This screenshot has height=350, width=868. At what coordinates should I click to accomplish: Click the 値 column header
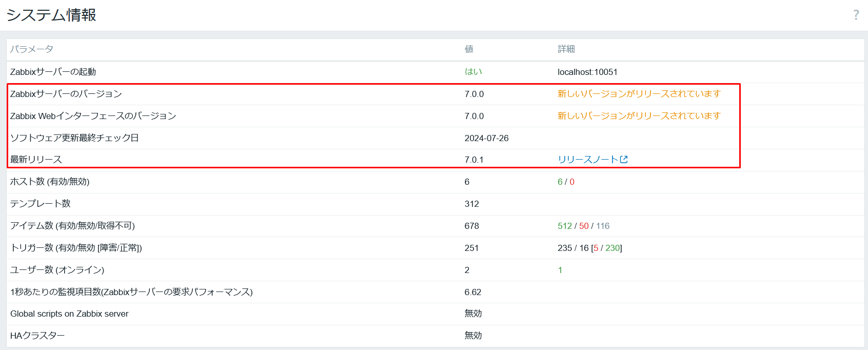click(x=469, y=49)
